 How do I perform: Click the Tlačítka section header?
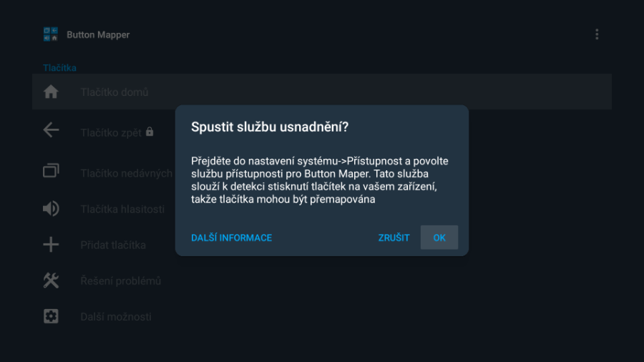pyautogui.click(x=59, y=68)
